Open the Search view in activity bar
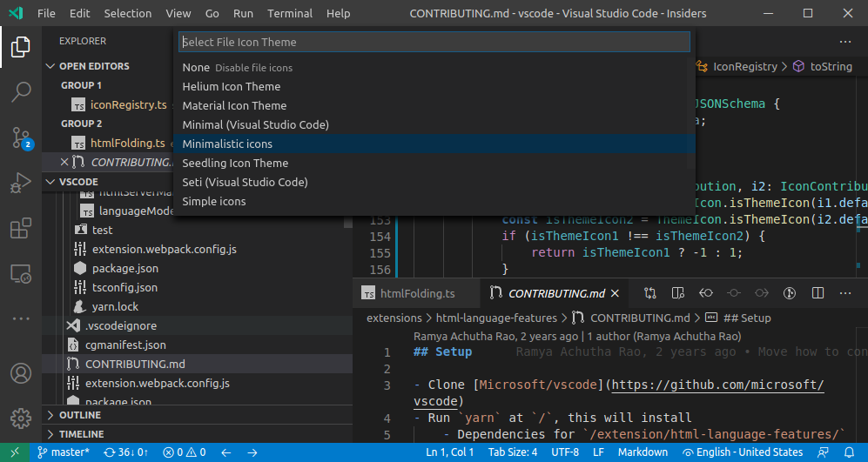Screen dimensions: 868x462 tap(21, 91)
